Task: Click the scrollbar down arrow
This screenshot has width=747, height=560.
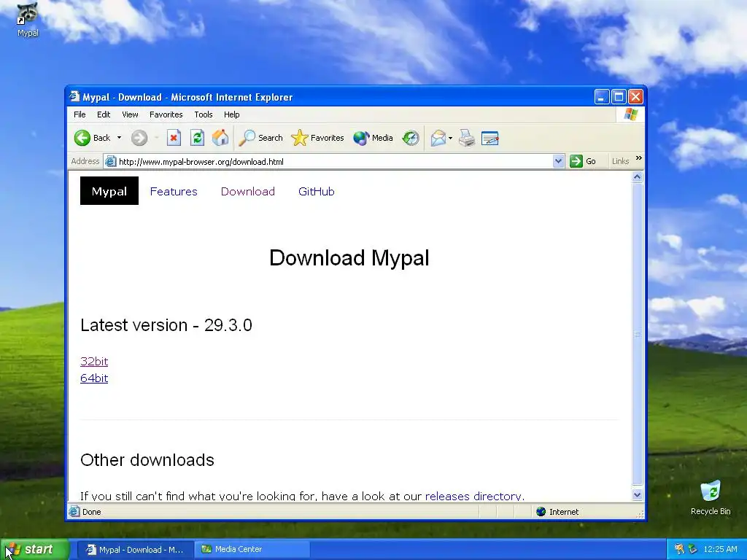Action: coord(638,495)
